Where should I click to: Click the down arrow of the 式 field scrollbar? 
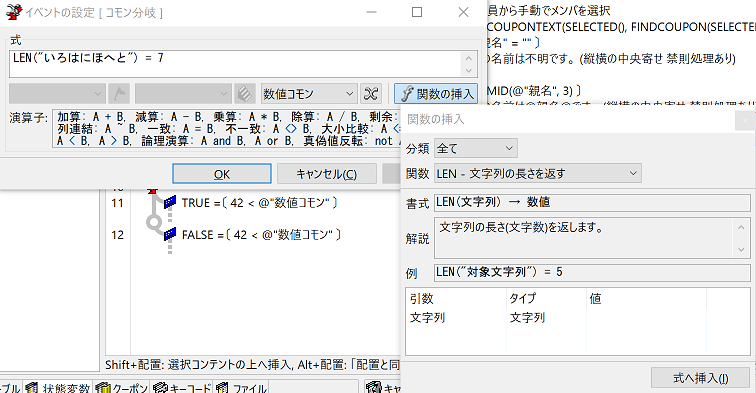click(469, 71)
